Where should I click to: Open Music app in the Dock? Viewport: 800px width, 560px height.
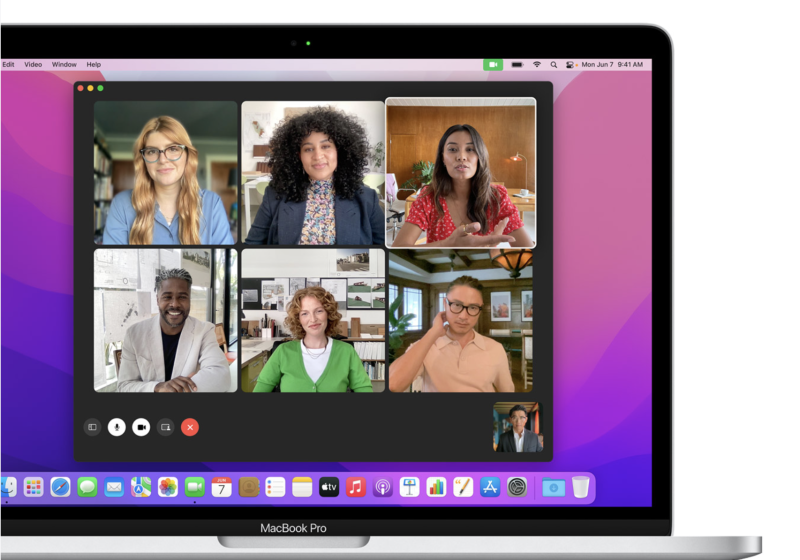[355, 487]
